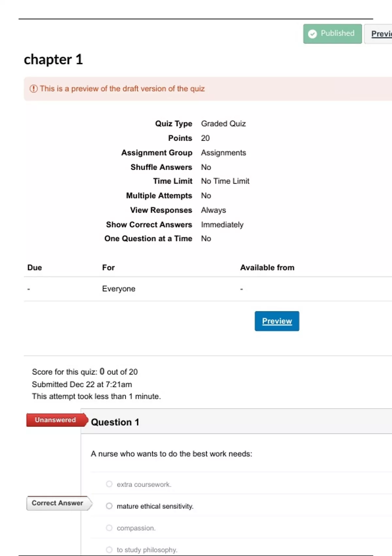Click the Available from column header
The height and width of the screenshot is (556, 392).
point(267,268)
